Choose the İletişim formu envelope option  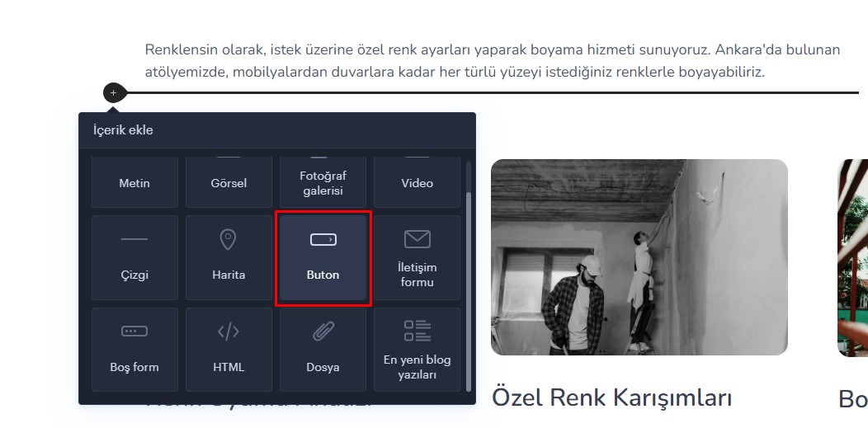pyautogui.click(x=417, y=257)
